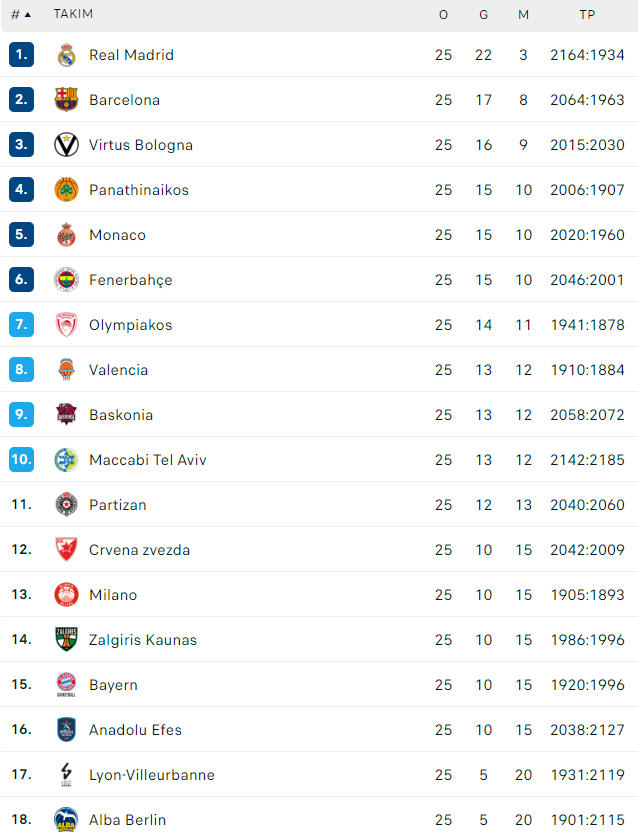The image size is (638, 838).
Task: Sort standings by the G wins column
Action: coord(484,15)
